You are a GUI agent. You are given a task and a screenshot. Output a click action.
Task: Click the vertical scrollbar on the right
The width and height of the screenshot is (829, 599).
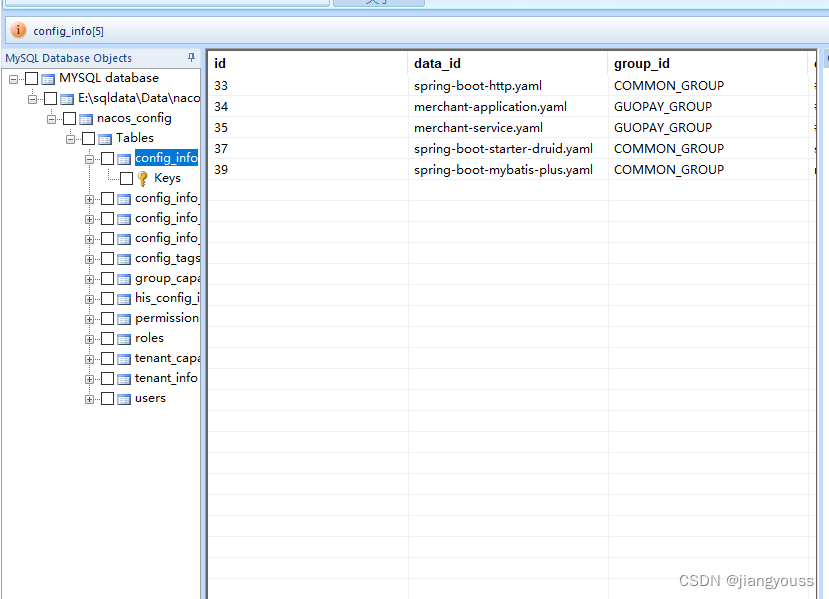click(822, 300)
